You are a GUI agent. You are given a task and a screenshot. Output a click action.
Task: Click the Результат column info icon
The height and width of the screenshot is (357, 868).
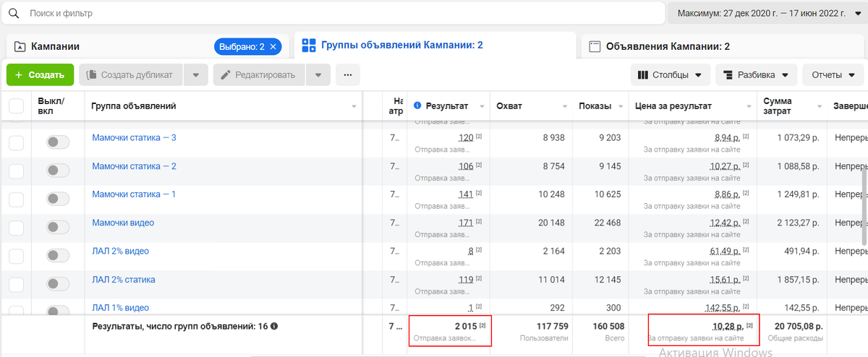pyautogui.click(x=417, y=106)
